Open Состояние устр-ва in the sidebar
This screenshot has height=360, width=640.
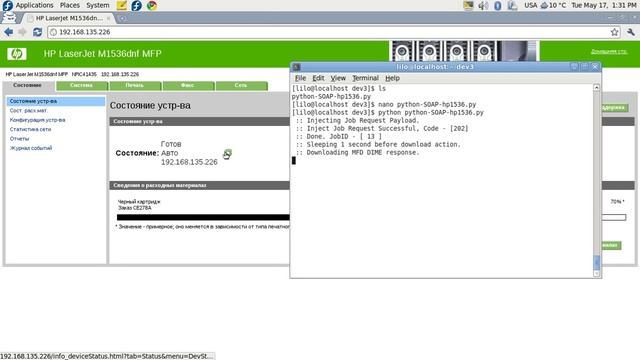tap(33, 101)
